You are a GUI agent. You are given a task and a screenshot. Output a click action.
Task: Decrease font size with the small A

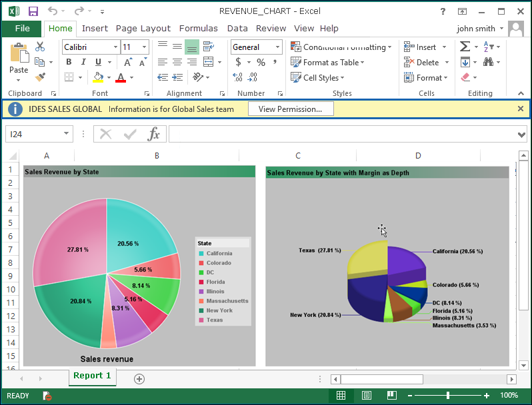click(143, 63)
